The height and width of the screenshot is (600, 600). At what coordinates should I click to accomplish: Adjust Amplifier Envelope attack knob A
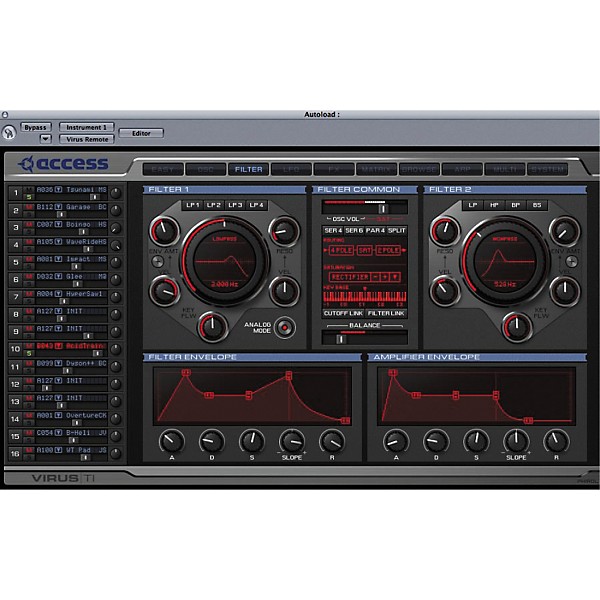396,441
